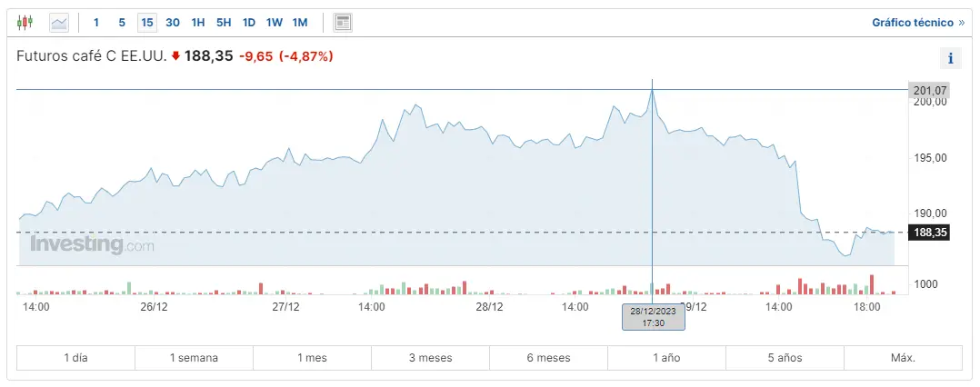Image resolution: width=980 pixels, height=387 pixels.
Task: Choose the 1H interval
Action: point(198,22)
